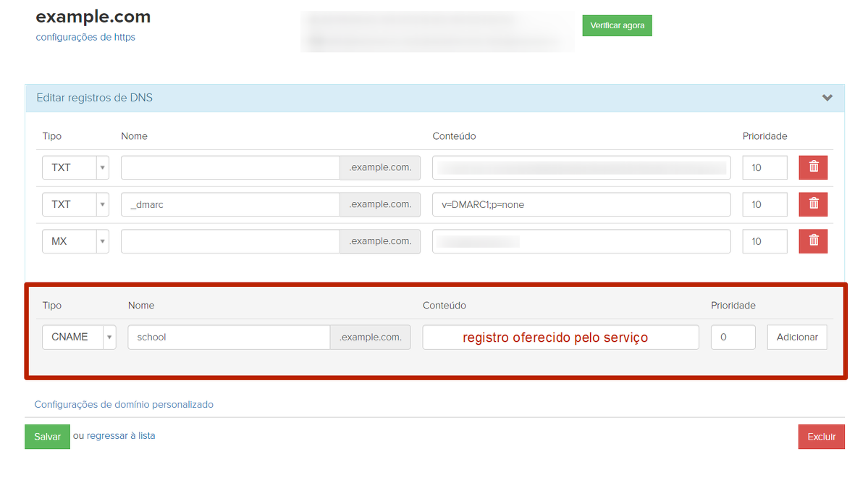This screenshot has width=868, height=478.
Task: Click the red Excluir button
Action: [x=821, y=437]
